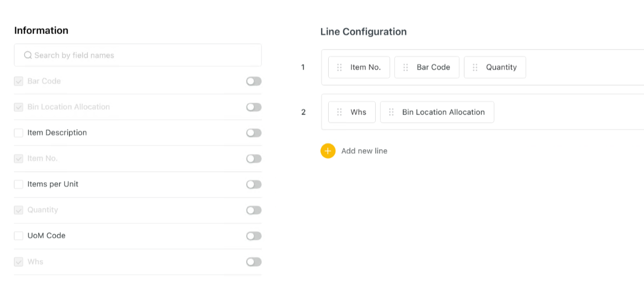Click the Bar Code checkbox in Information list
The height and width of the screenshot is (293, 644).
click(x=19, y=82)
